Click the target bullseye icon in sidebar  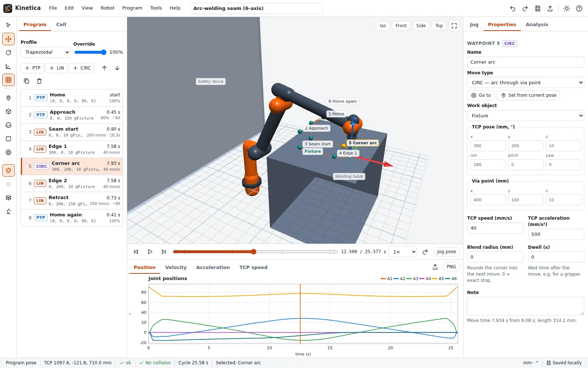click(x=8, y=152)
